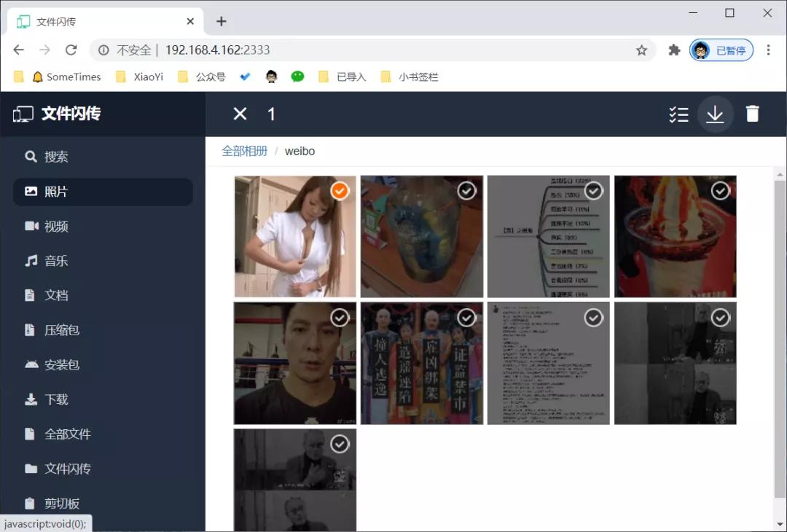
Task: Check the mind map diagram photo
Action: (x=593, y=190)
